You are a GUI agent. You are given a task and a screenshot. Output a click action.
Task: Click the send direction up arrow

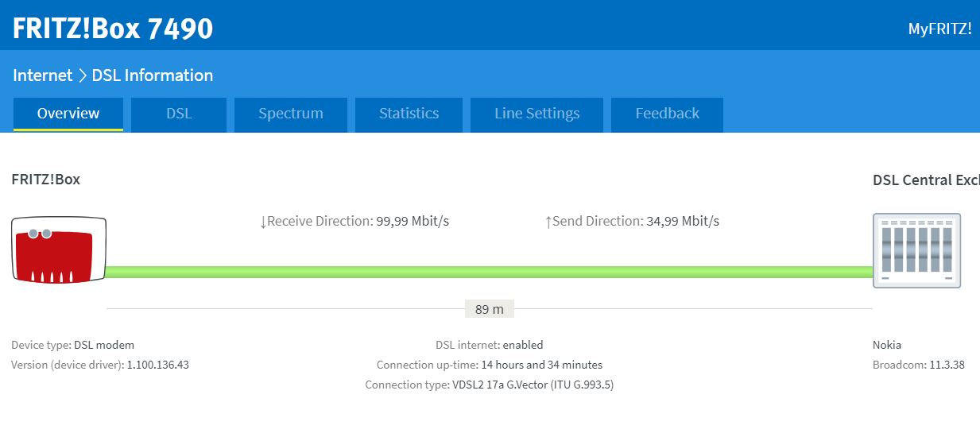548,222
